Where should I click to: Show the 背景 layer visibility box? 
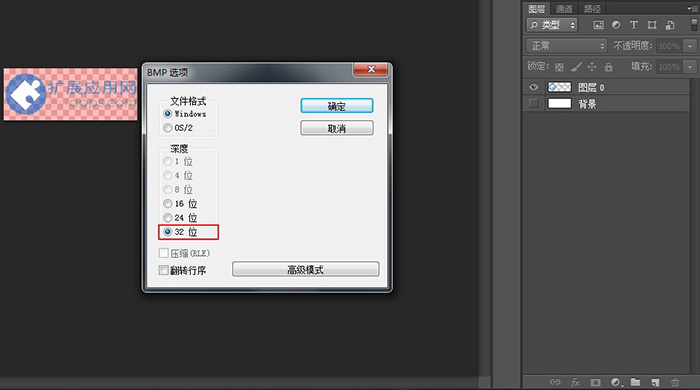coord(533,104)
